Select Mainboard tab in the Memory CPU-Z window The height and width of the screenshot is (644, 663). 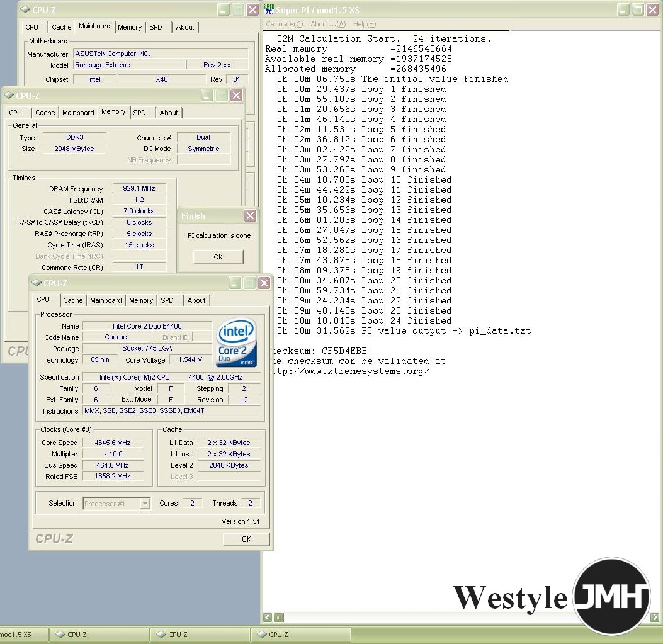point(78,113)
